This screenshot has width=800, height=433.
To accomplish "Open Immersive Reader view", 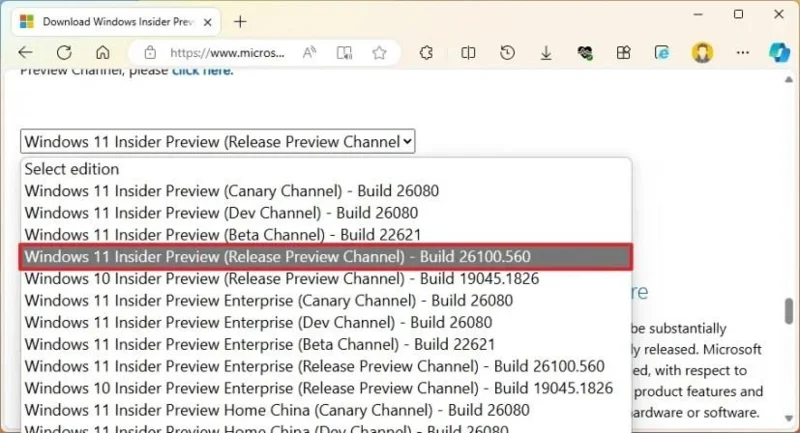I will click(344, 53).
